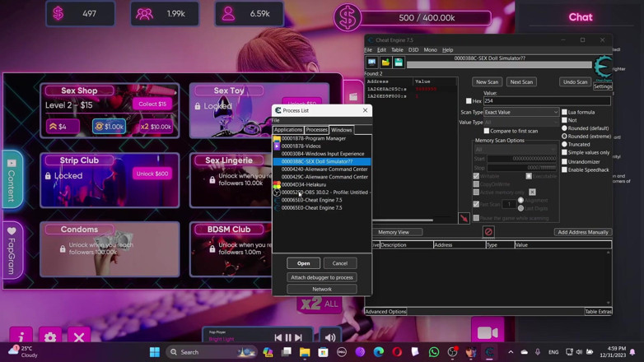Open File Explorer from taskbar
This screenshot has height=362, width=644.
[305, 352]
